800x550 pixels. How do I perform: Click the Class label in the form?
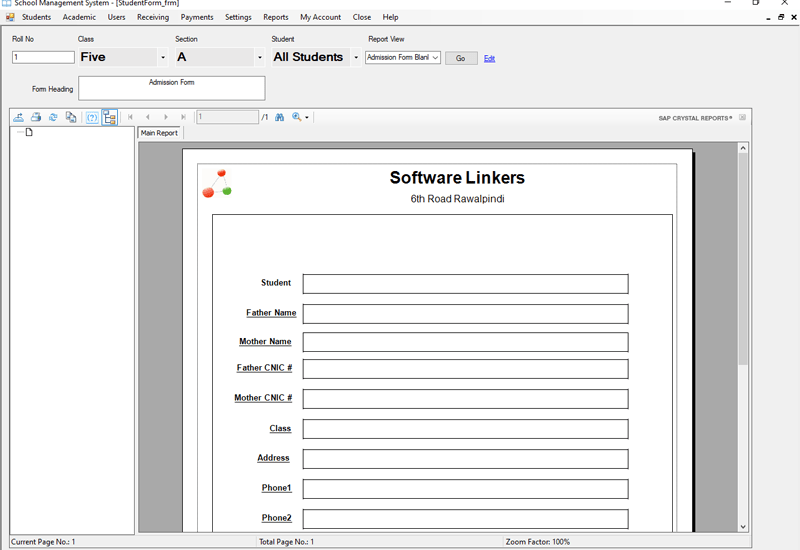280,429
